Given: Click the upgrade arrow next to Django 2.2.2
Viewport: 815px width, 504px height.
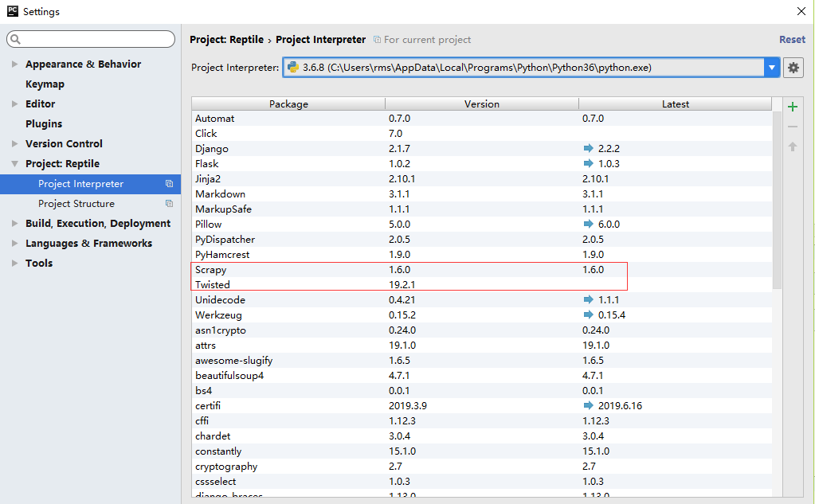Looking at the screenshot, I should pos(589,149).
